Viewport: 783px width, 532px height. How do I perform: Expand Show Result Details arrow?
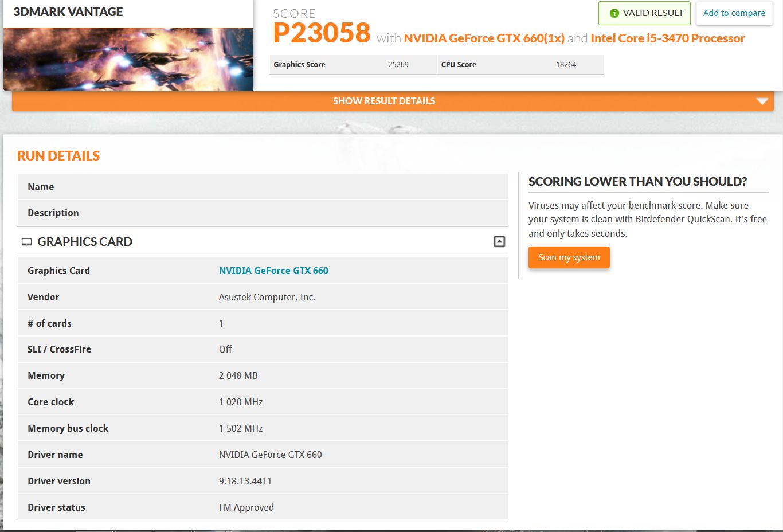point(762,101)
